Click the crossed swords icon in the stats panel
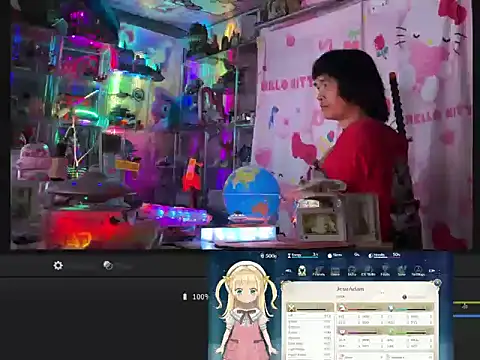The width and height of the screenshot is (480, 360). coord(292,307)
